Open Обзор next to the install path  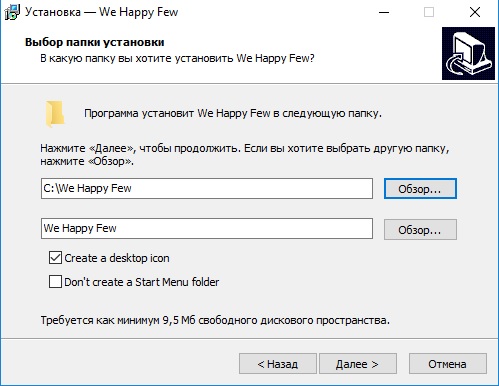tap(420, 189)
